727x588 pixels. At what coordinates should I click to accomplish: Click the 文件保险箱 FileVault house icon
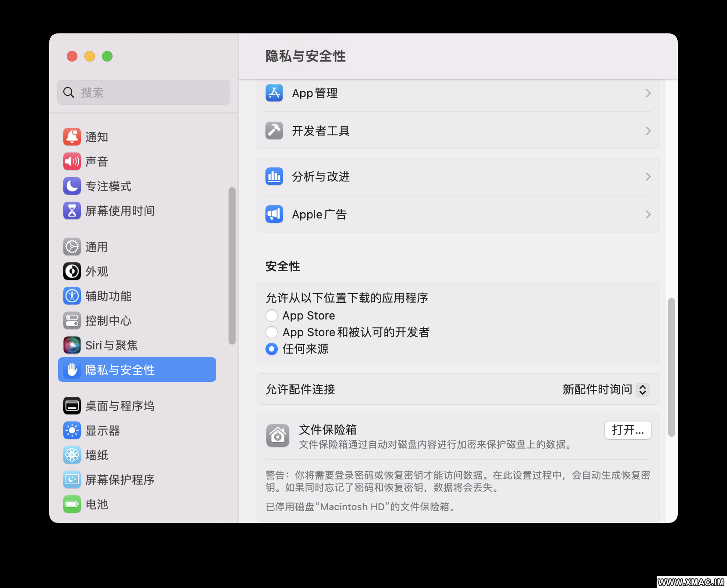pyautogui.click(x=278, y=436)
